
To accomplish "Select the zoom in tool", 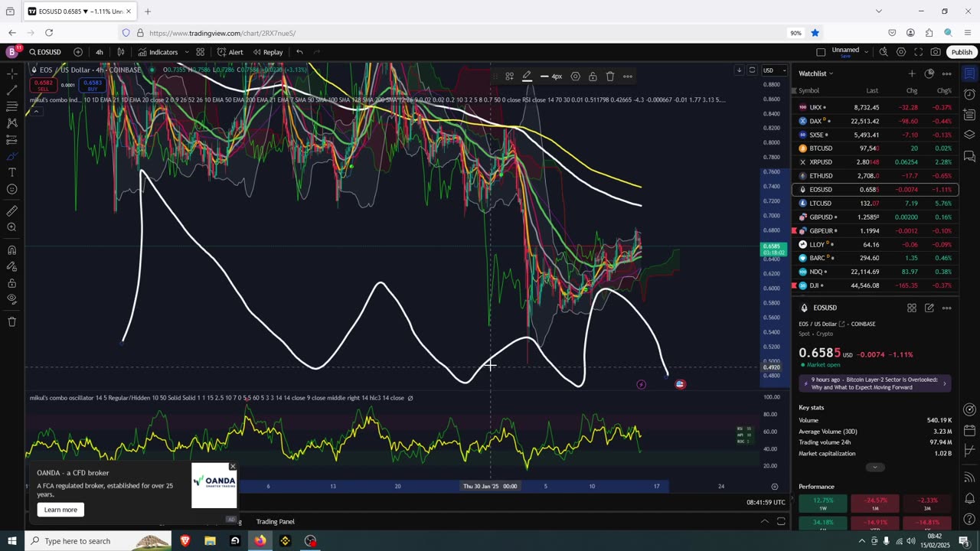I will tap(11, 227).
